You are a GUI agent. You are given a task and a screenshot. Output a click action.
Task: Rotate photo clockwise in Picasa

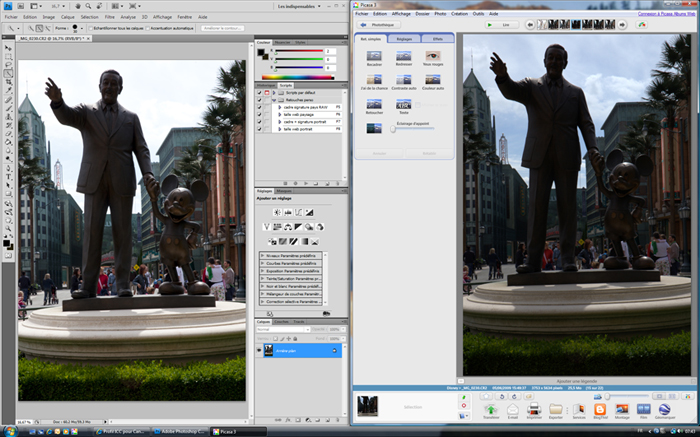(x=515, y=396)
